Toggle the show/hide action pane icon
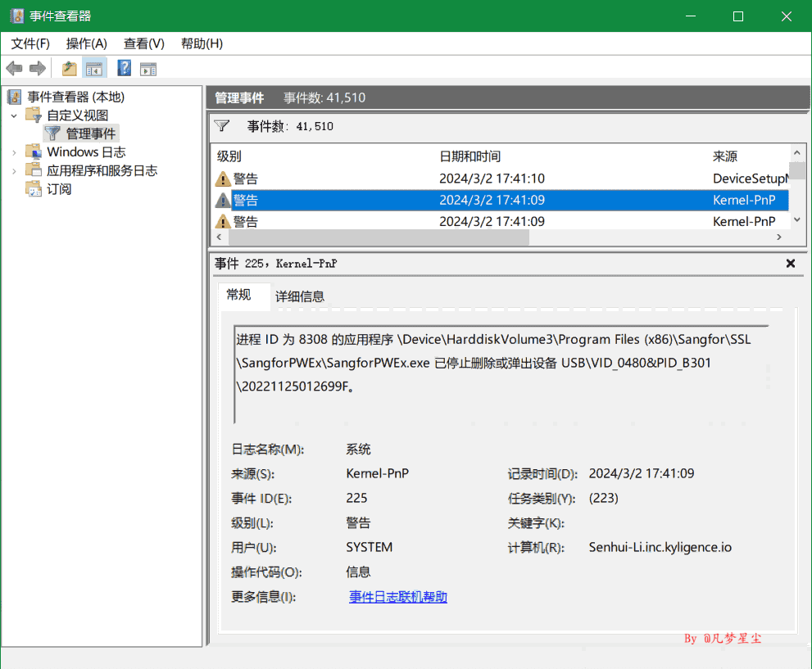This screenshot has width=812, height=669. [148, 69]
